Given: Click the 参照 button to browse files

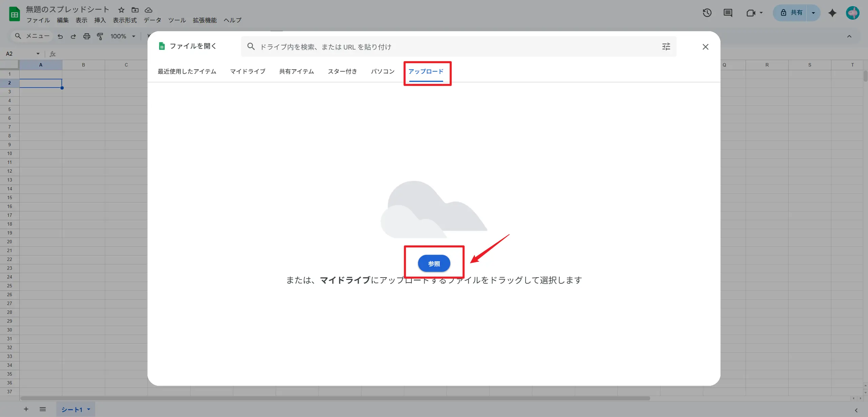Looking at the screenshot, I should coord(434,263).
